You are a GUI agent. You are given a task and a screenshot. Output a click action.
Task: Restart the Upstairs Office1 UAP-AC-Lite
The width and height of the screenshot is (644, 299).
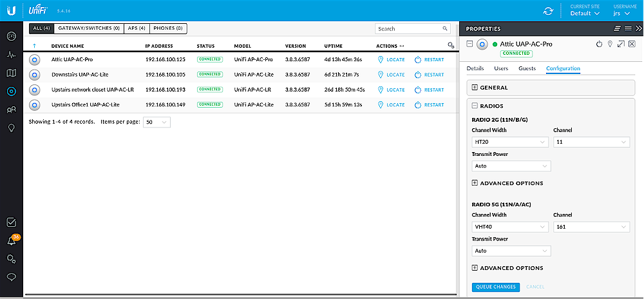429,105
